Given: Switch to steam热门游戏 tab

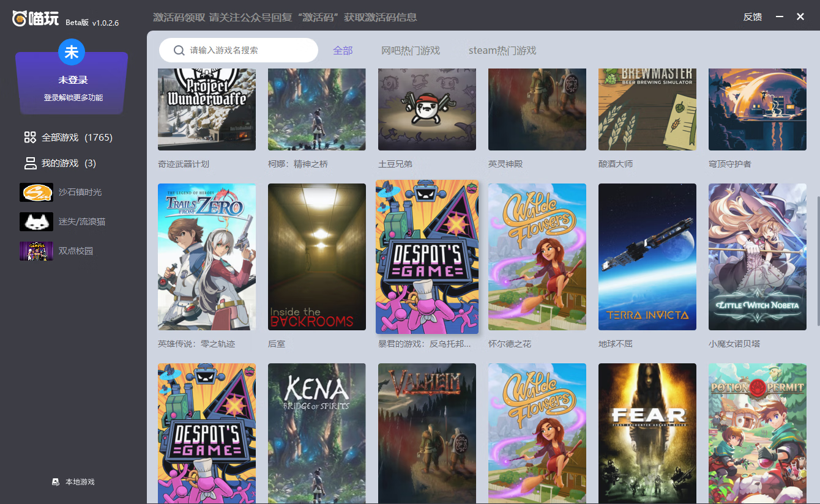Looking at the screenshot, I should 502,50.
